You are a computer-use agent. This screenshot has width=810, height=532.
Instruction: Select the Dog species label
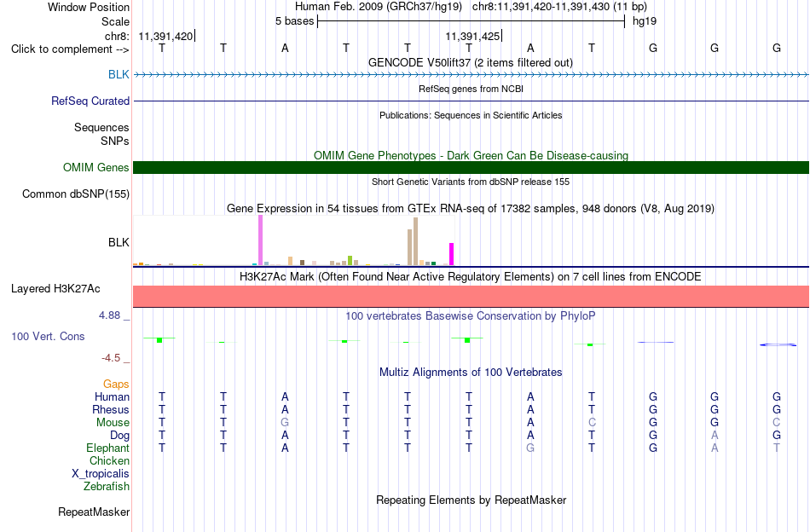(x=119, y=436)
